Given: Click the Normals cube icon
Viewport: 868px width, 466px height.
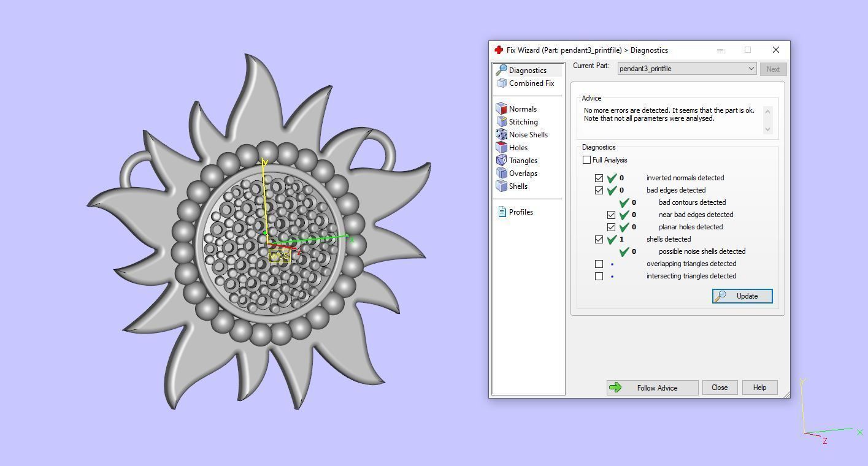Looking at the screenshot, I should pyautogui.click(x=502, y=109).
